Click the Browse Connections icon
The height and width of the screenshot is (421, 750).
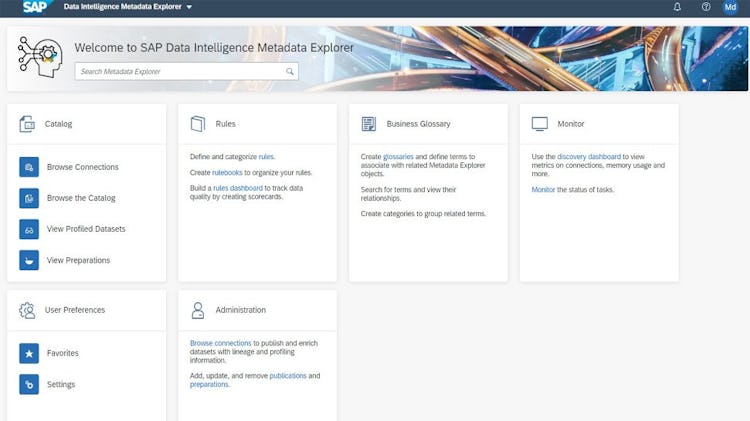29,167
